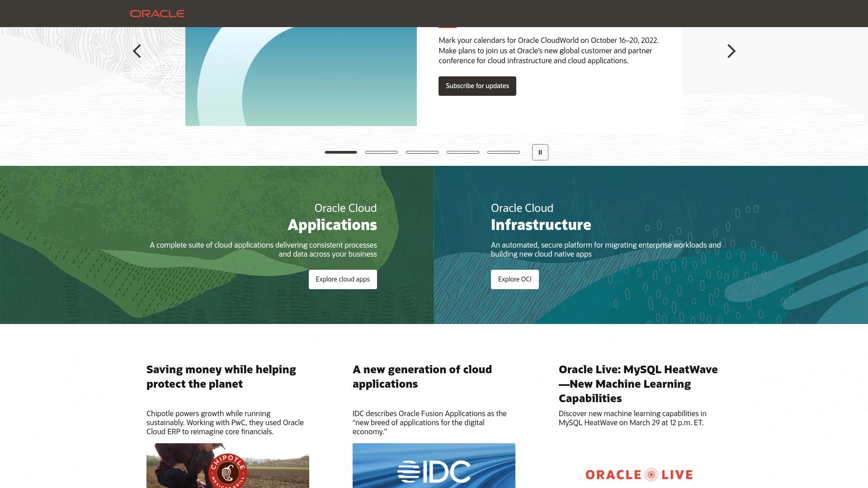Image resolution: width=868 pixels, height=488 pixels.
Task: Click the IDC describes Oracle Fusion text
Action: click(x=429, y=422)
